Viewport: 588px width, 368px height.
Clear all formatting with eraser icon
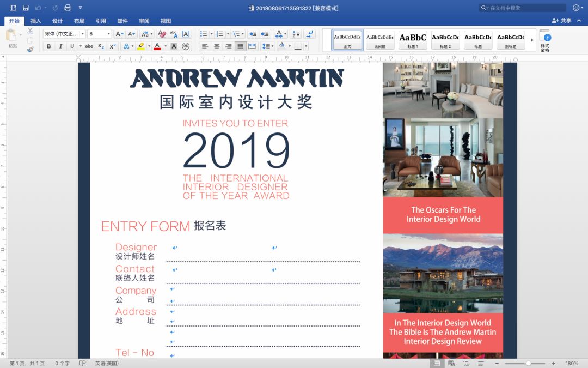[162, 34]
